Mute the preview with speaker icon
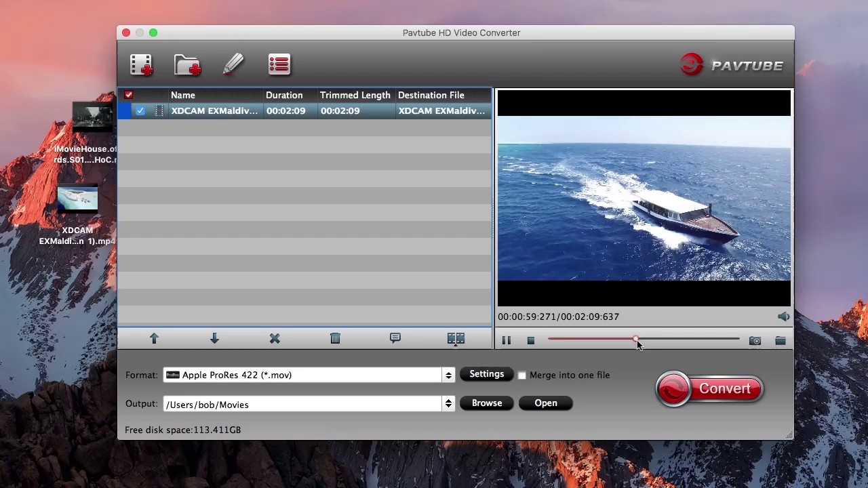The height and width of the screenshot is (488, 868). tap(783, 317)
